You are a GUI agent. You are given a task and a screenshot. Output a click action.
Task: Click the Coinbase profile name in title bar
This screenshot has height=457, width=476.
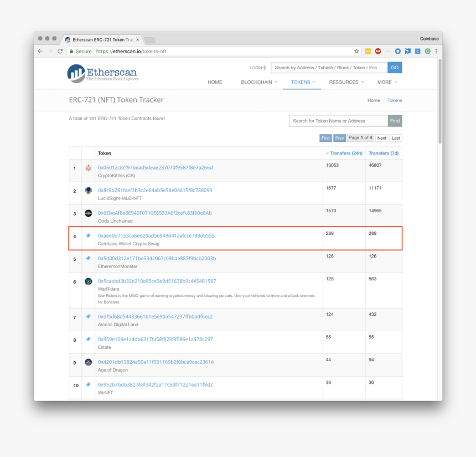(430, 39)
